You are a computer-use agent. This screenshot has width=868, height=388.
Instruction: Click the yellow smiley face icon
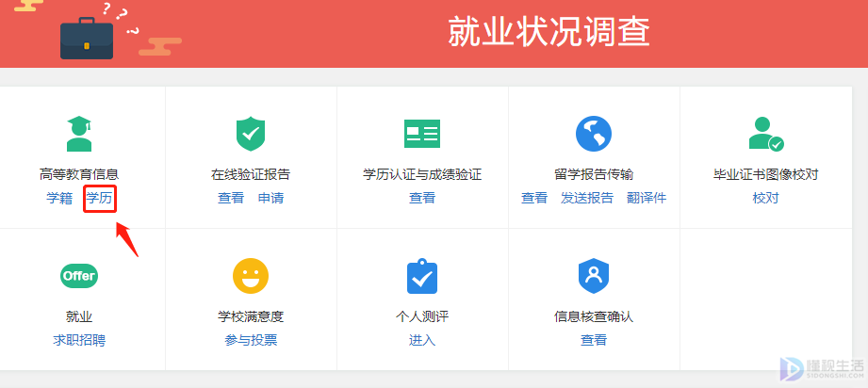click(251, 276)
